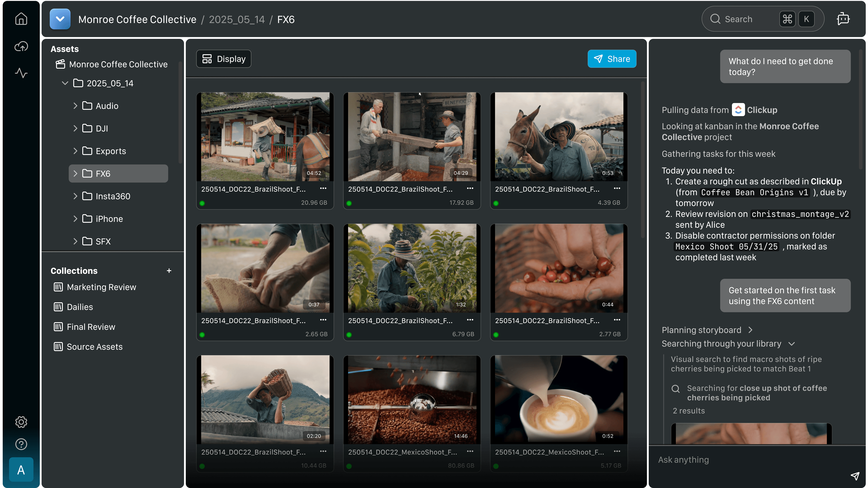Screen dimensions: 868x488
Task: Click the clapperboard icon beside Monroe Coffee Collective
Action: coord(60,64)
